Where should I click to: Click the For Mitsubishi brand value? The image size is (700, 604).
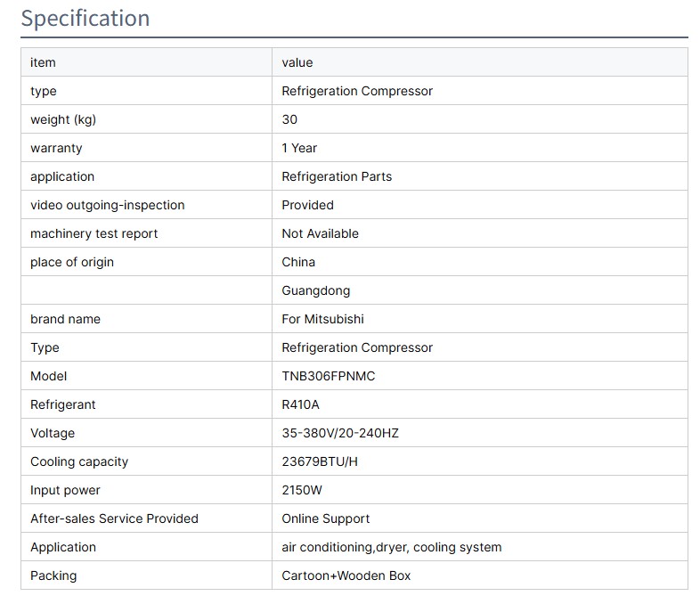tap(322, 319)
